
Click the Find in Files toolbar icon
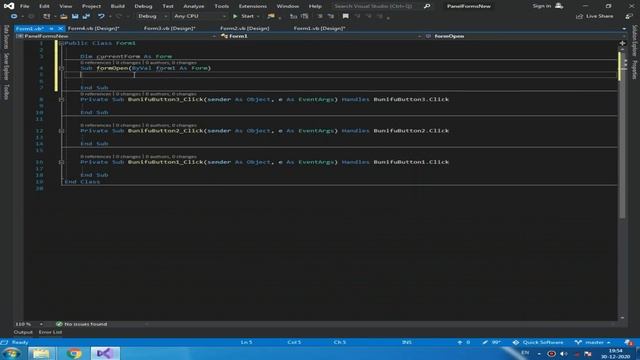tap(271, 16)
